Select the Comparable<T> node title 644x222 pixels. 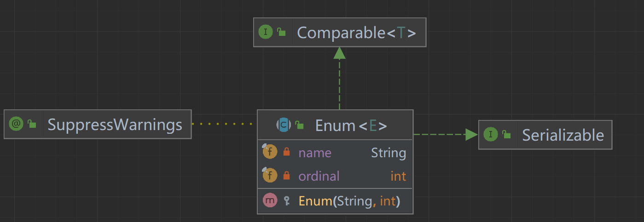click(356, 33)
